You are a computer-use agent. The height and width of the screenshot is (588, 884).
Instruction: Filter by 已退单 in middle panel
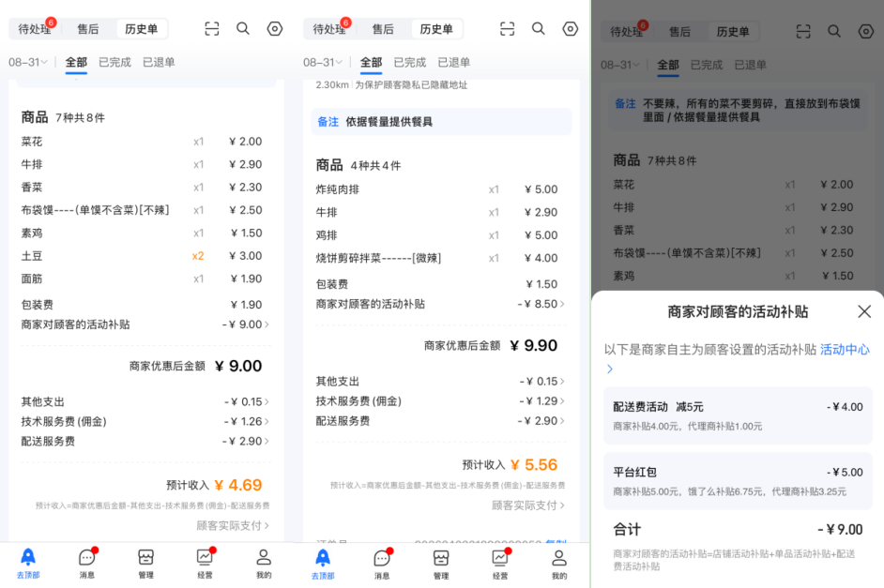pos(454,62)
